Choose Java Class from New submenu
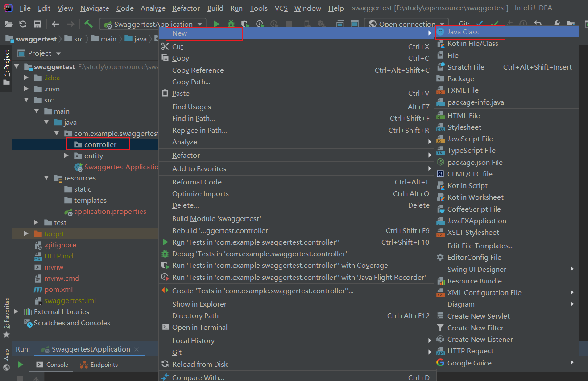The height and width of the screenshot is (381, 588). [506, 32]
